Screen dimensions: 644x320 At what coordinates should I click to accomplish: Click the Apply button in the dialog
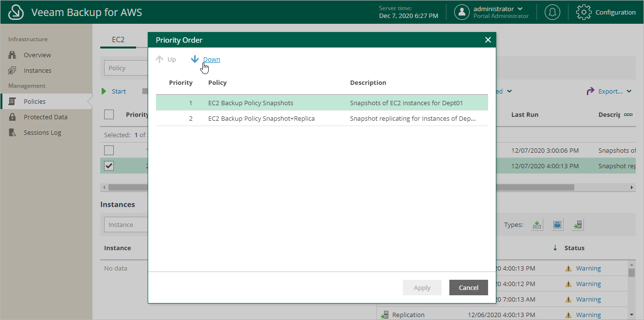pyautogui.click(x=422, y=288)
